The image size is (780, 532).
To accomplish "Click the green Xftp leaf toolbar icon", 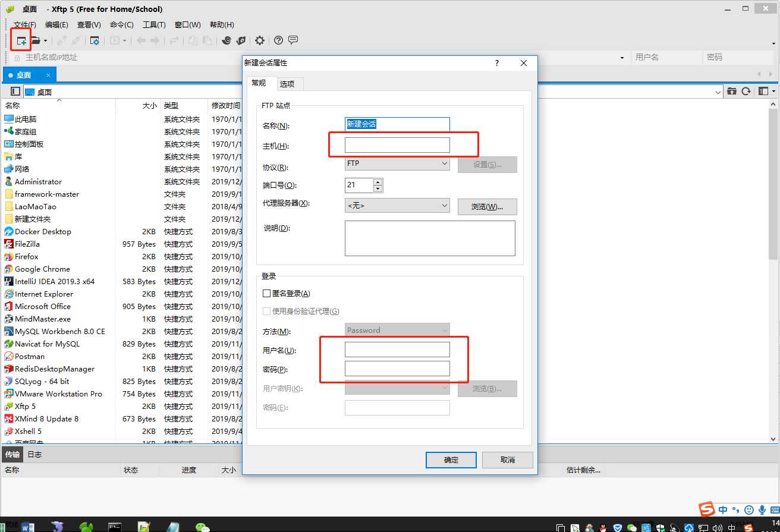I will 241,40.
